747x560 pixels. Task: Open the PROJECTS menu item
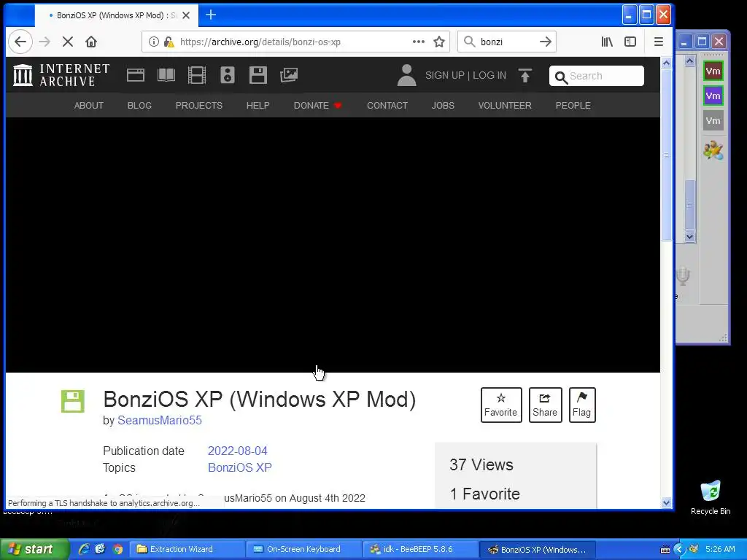198,105
